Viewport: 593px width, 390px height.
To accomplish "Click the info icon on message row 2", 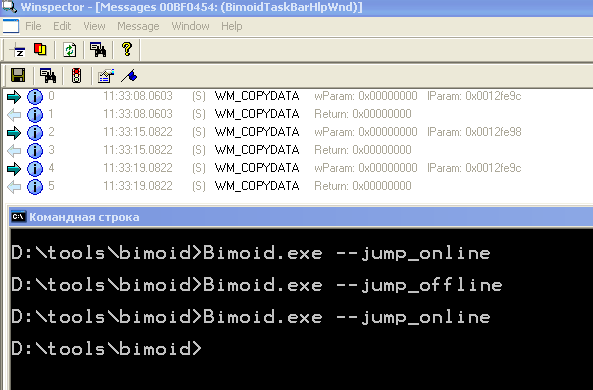I will click(x=35, y=133).
